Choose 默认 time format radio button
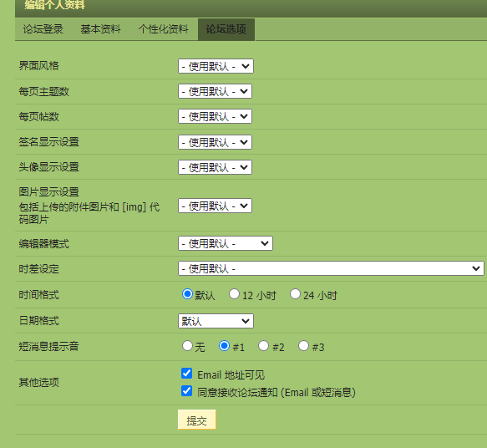Screen dimensions: 487x448 point(187,294)
